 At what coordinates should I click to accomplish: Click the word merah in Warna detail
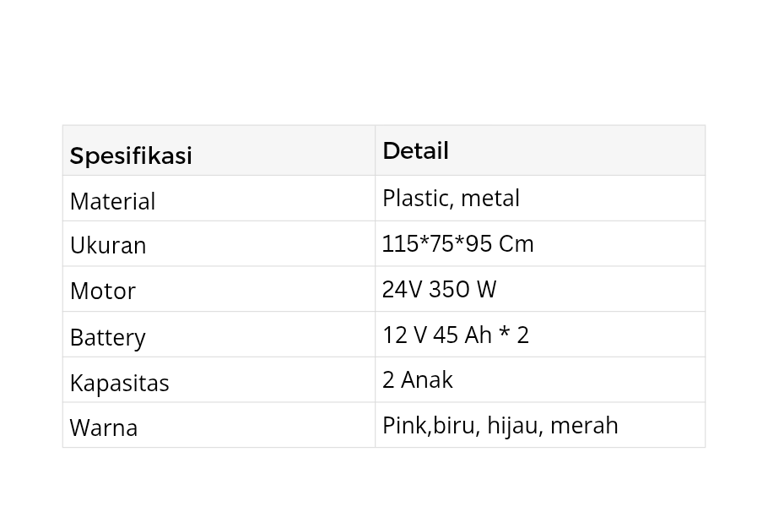[x=584, y=425]
